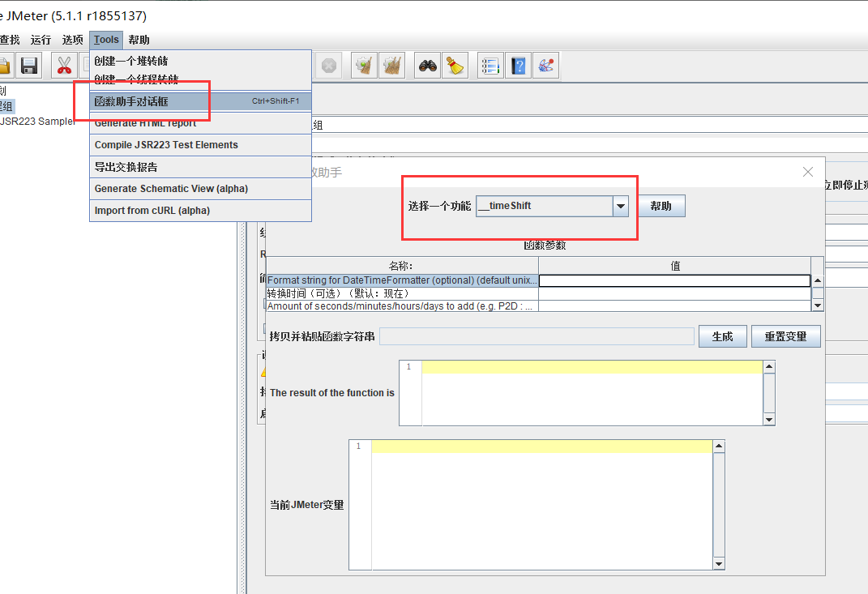Click the Save floppy disk icon
Viewport: 868px width, 594px height.
[x=30, y=66]
